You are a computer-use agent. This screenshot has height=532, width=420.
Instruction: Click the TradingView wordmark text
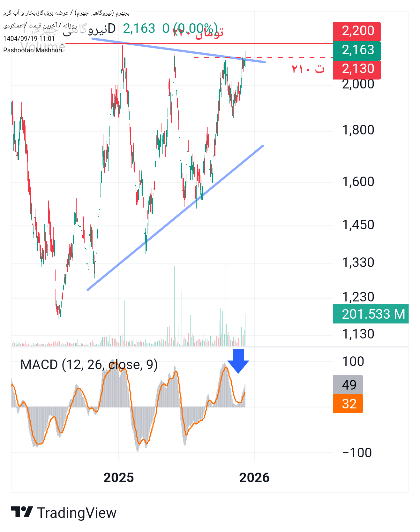(77, 513)
